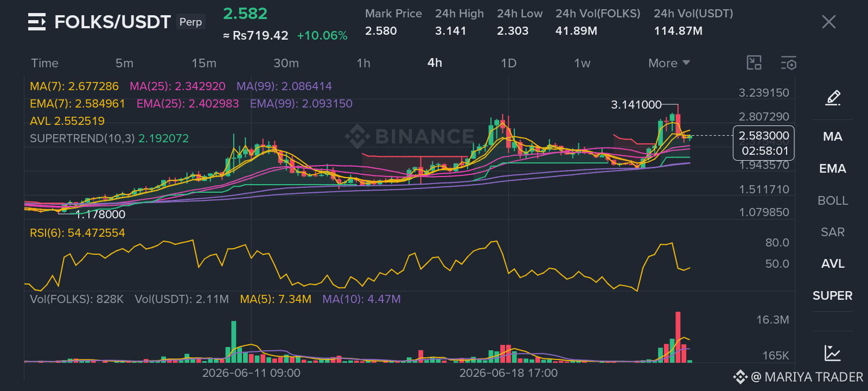Click the AVL 2.552519 legend
This screenshot has width=868, height=391.
pyautogui.click(x=67, y=121)
